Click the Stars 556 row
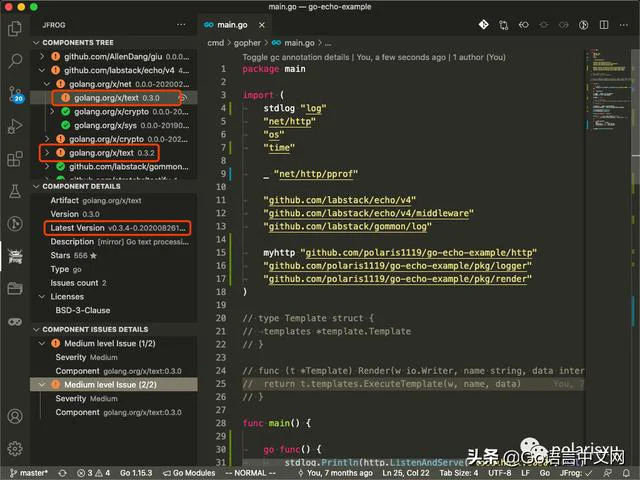 coord(114,256)
